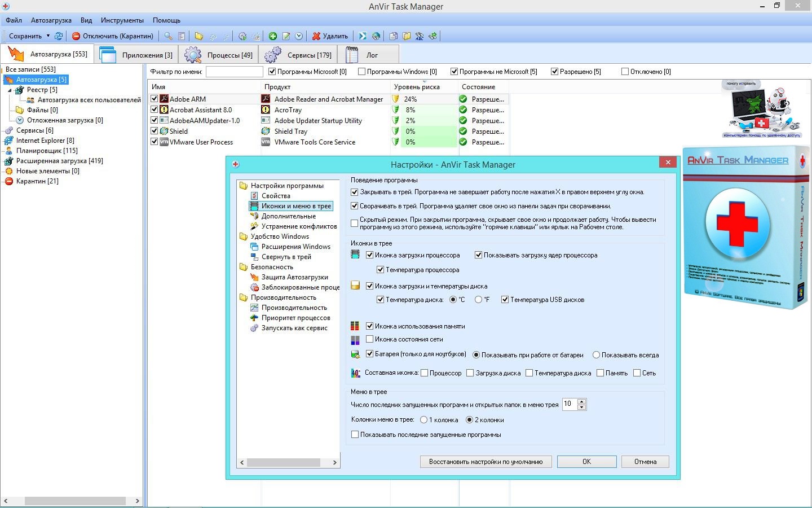Click the network state icon in settings

click(x=355, y=340)
